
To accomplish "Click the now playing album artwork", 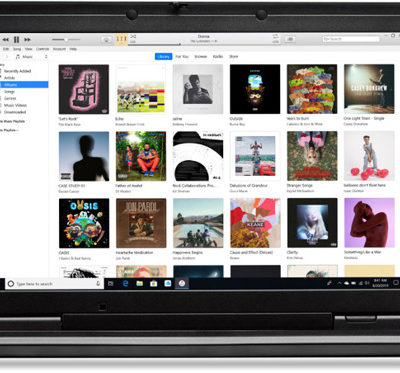I will [122, 39].
